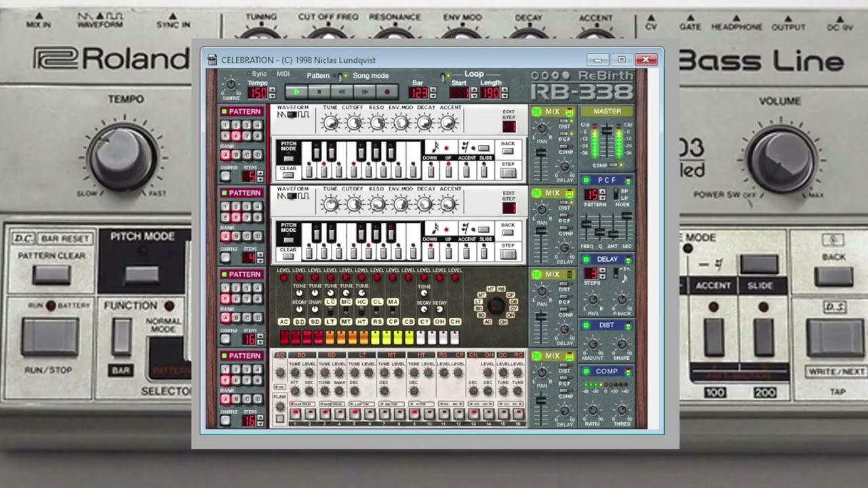Toggle the DIST effect on/off button
868x488 pixels.
586,326
